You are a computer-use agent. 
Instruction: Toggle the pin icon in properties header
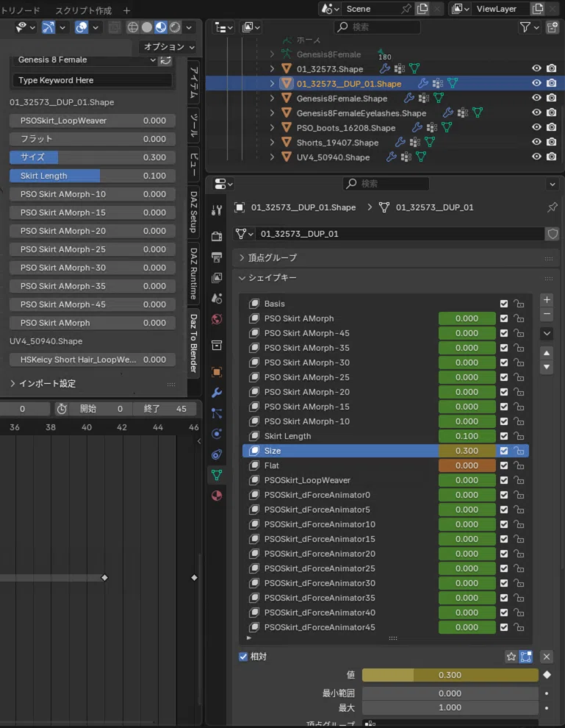[552, 207]
